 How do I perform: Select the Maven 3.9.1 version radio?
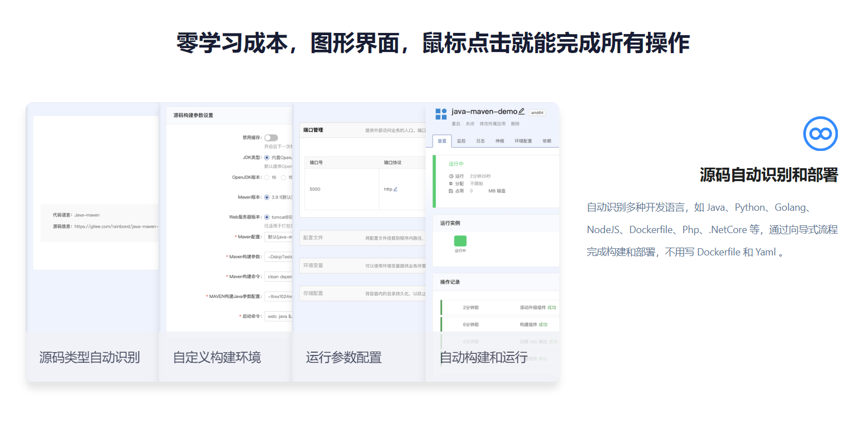[266, 197]
